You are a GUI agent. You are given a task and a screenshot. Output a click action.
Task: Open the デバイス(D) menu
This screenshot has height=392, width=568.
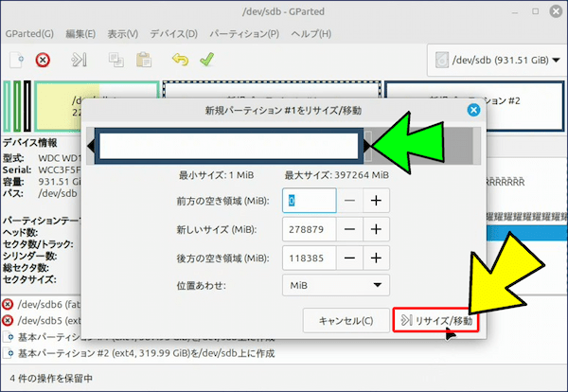pyautogui.click(x=173, y=34)
